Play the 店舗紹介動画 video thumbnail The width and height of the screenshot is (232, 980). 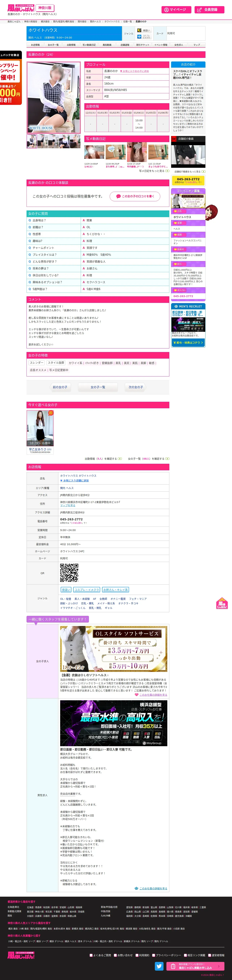point(188,154)
